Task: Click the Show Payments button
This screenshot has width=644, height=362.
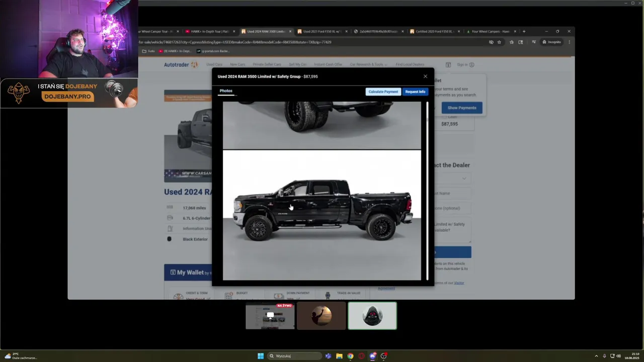Action: (x=462, y=108)
